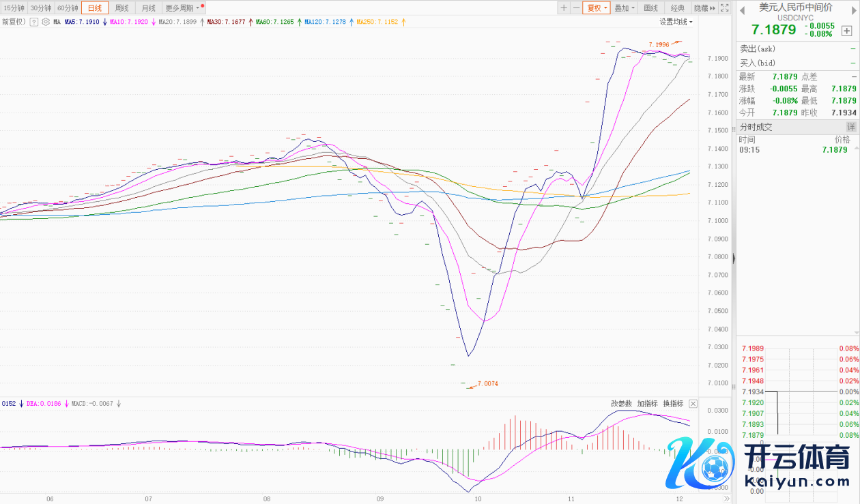The image size is (860, 504).
Task: Switch to the 周线 weekly tab
Action: pos(121,8)
